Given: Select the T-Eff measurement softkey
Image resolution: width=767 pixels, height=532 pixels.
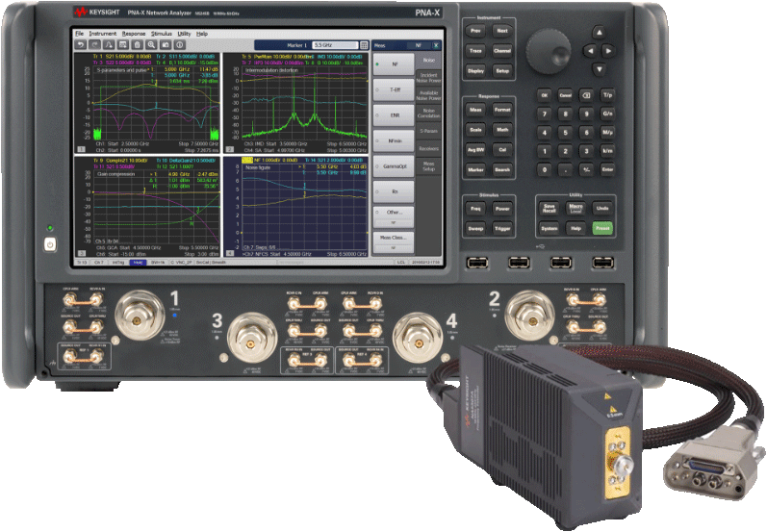Looking at the screenshot, I should (394, 90).
